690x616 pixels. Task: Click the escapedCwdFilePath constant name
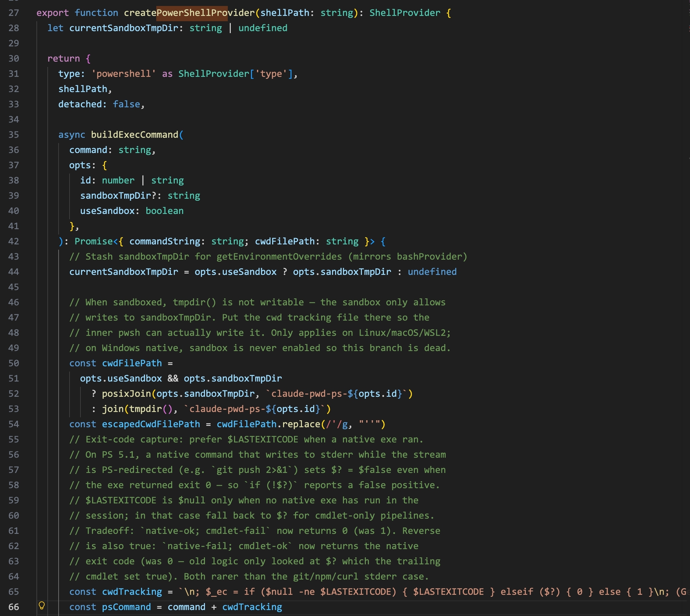151,424
